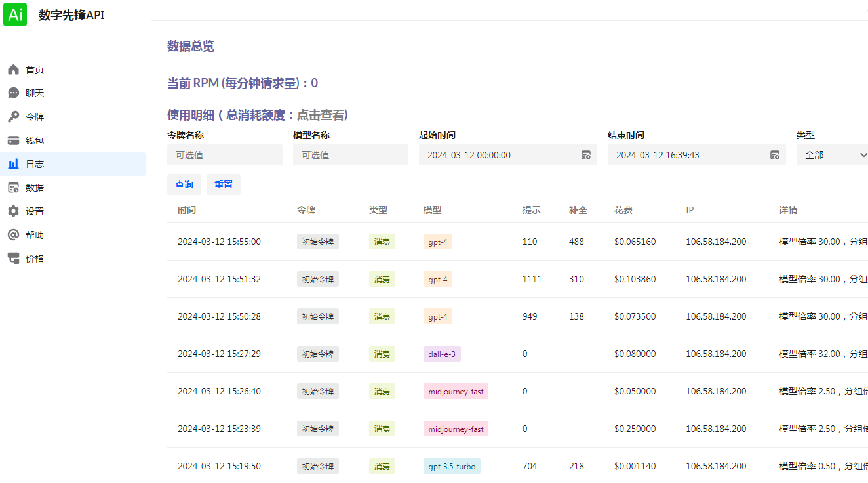868x483 pixels.
Task: Click midjourney-fast tag in 15:26:40 row
Action: coord(456,391)
